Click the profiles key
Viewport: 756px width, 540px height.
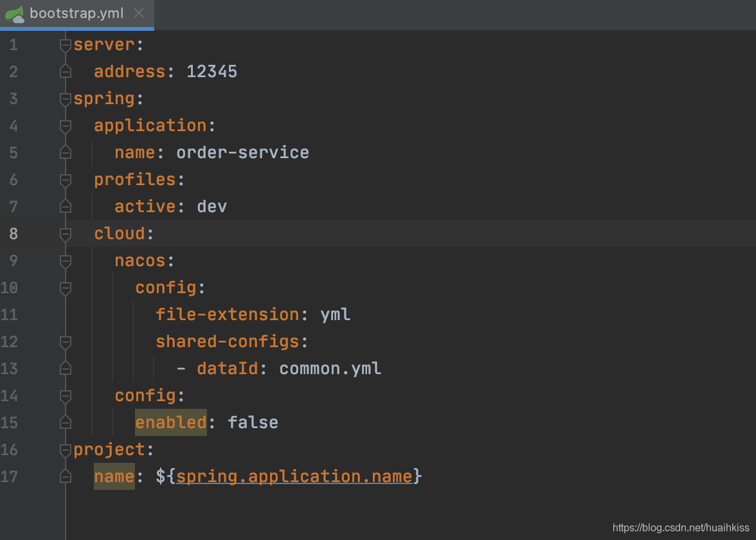[135, 180]
